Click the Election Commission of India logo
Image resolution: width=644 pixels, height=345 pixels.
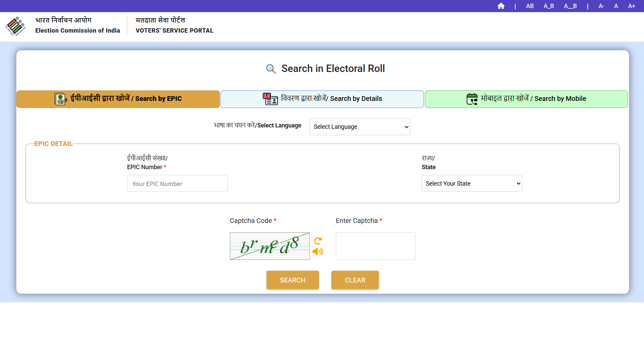[x=15, y=26]
